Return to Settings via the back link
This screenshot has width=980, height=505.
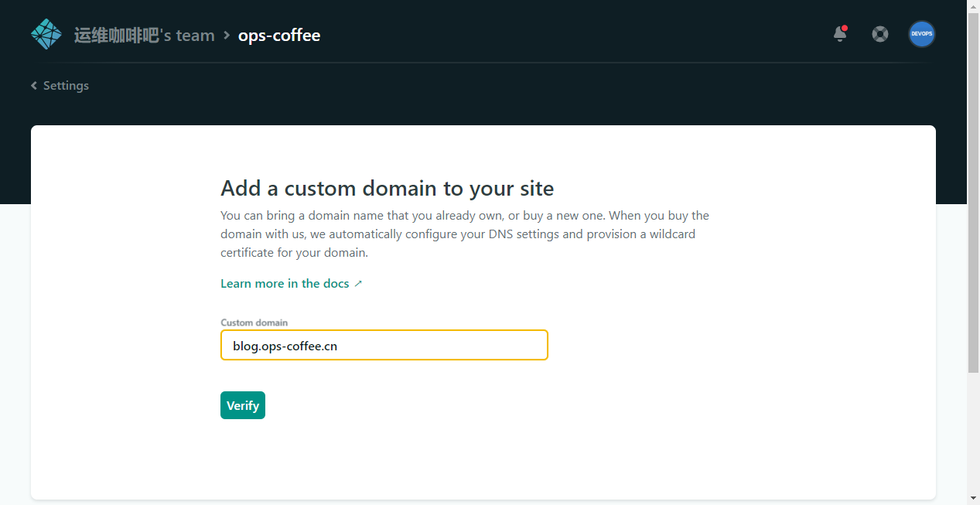click(x=66, y=86)
